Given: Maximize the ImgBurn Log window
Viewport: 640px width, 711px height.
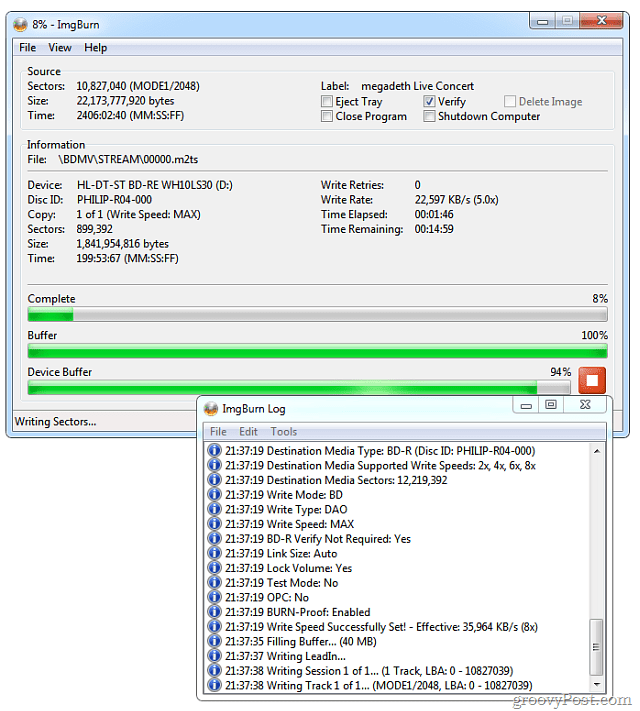Looking at the screenshot, I should coord(551,405).
